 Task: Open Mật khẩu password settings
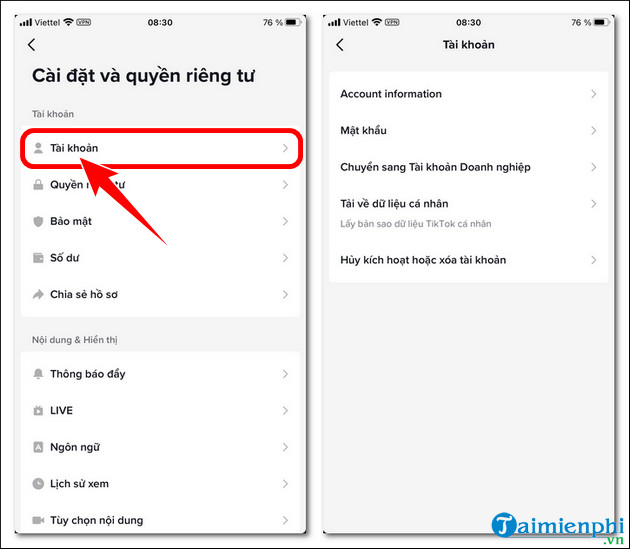click(468, 130)
